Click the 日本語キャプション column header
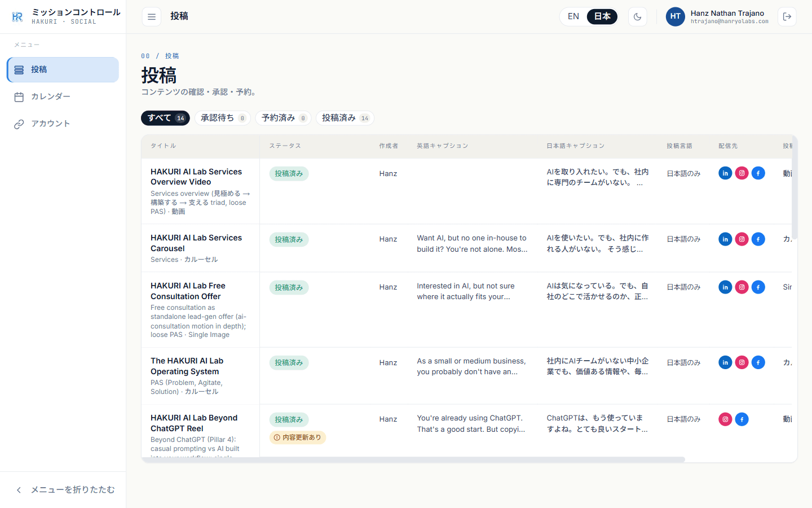Viewport: 812px width, 508px height. tap(576, 146)
